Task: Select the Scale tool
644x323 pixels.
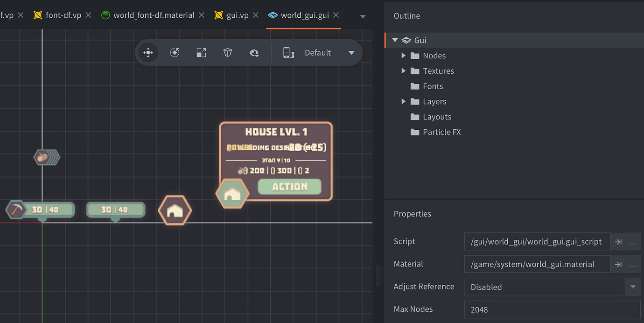Action: pyautogui.click(x=201, y=52)
